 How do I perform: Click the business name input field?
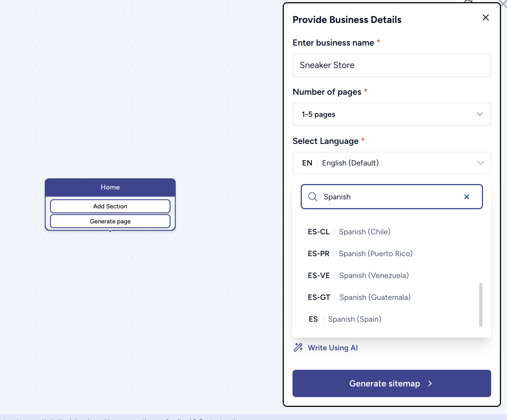pyautogui.click(x=391, y=65)
